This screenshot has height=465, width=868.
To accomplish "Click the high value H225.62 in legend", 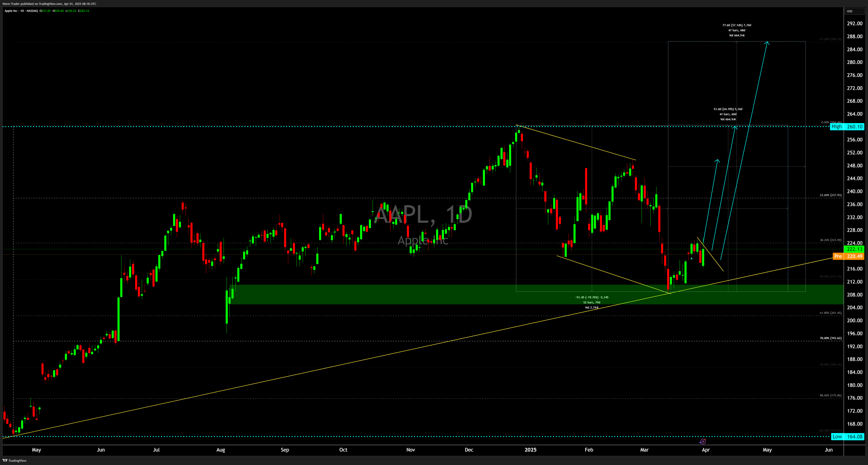I will 58,11.
